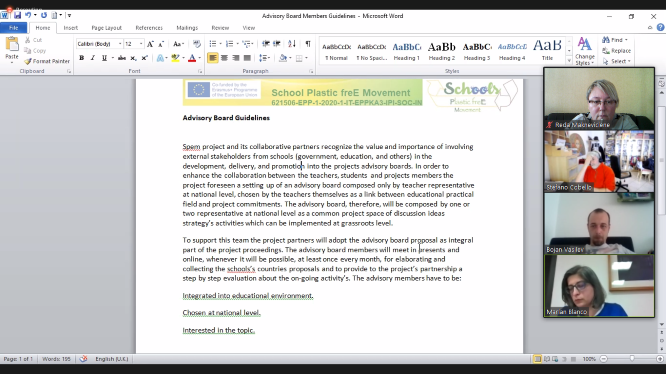
Task: Switch to the Review tab
Action: [220, 28]
